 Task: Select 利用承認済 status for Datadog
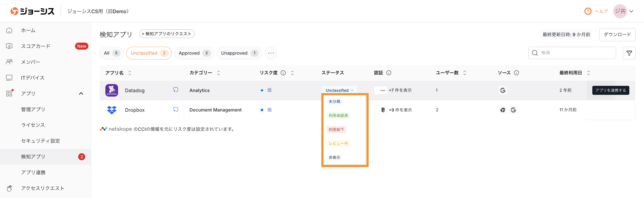338,115
